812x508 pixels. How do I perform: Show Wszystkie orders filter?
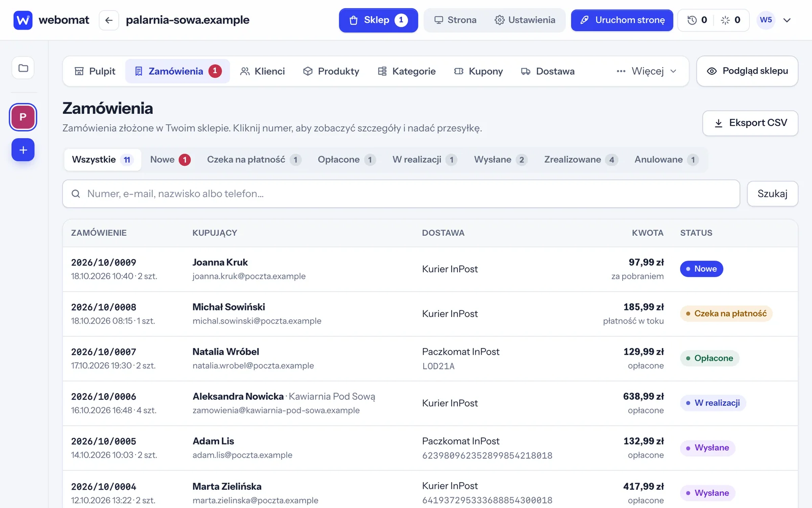tap(103, 160)
